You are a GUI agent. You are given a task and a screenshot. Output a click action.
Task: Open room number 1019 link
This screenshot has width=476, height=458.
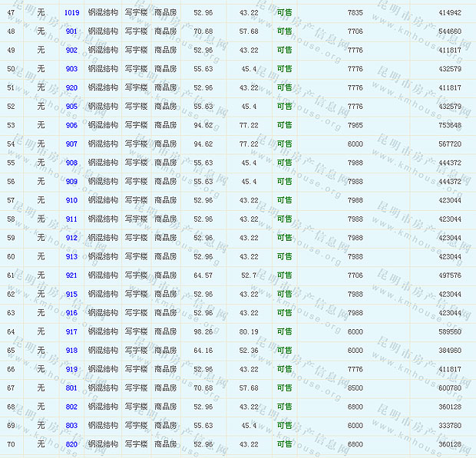[x=71, y=13]
